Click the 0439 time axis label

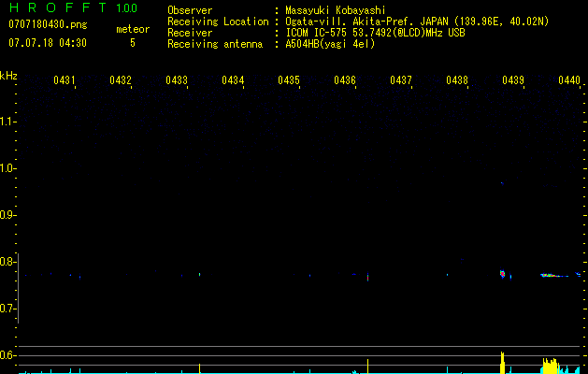coord(513,79)
